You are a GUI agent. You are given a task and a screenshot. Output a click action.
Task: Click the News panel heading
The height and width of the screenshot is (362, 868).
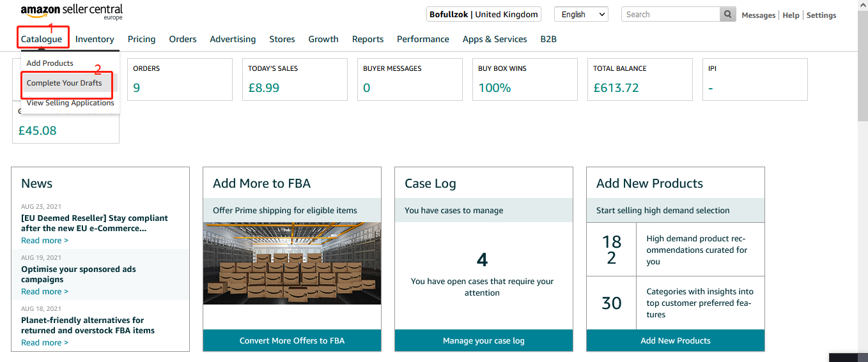(37, 183)
